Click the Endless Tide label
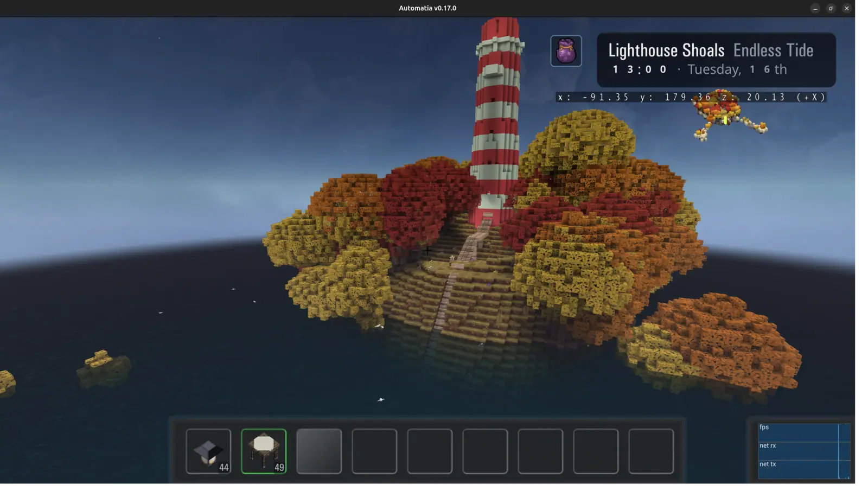The image size is (868, 497). [773, 50]
